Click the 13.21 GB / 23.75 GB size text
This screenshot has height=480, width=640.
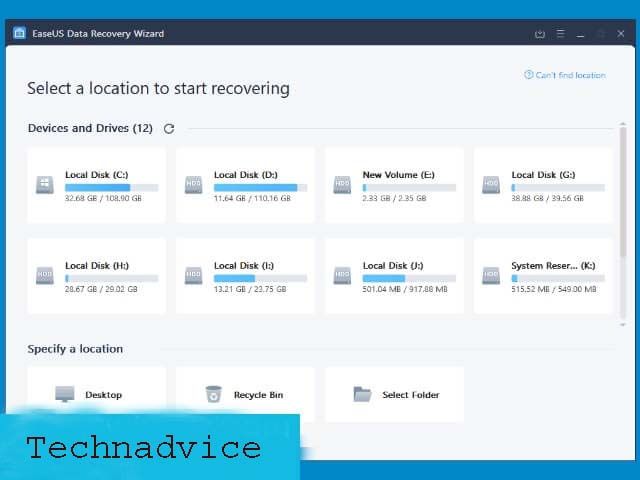250,289
